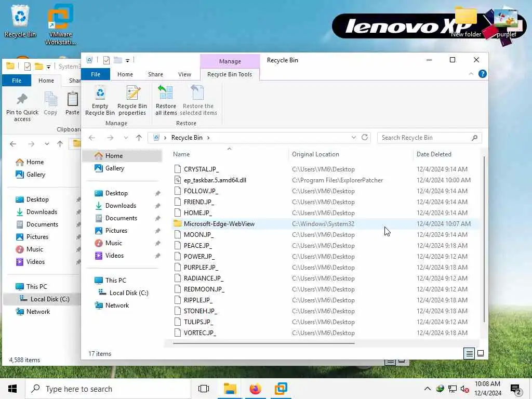This screenshot has width=532, height=399.
Task: Sort by Date Deleted column
Action: tap(434, 154)
